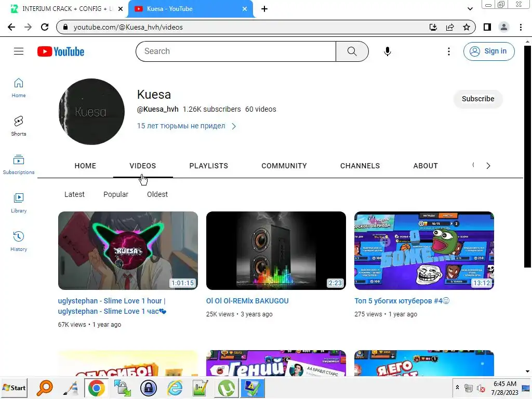Image resolution: width=532 pixels, height=399 pixels.
Task: Open YouTube settings three-dot menu
Action: (448, 51)
